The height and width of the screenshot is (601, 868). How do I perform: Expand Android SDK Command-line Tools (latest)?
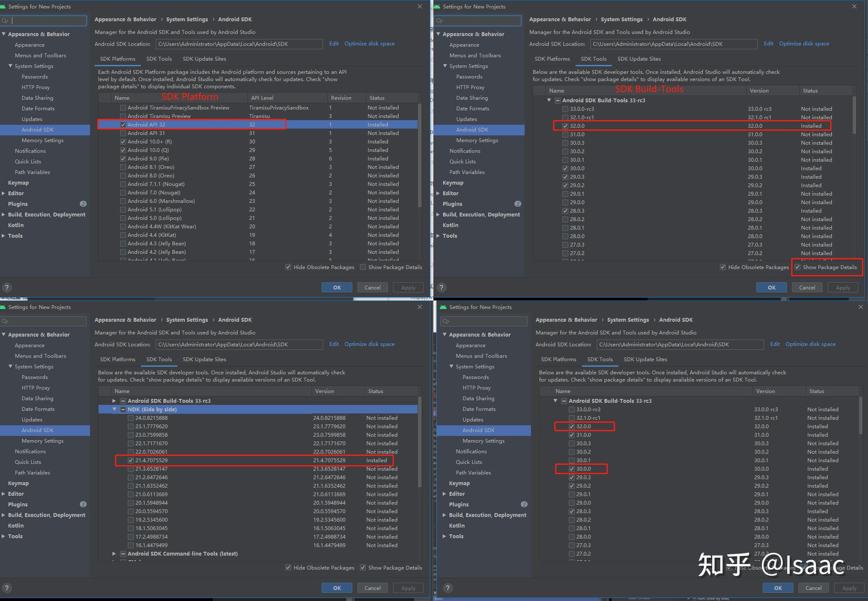click(x=114, y=554)
